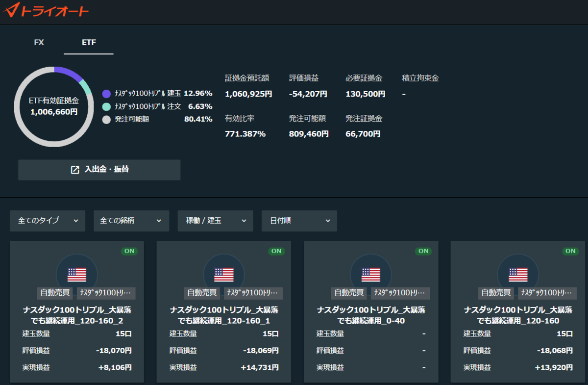Image resolution: width=588 pixels, height=385 pixels.
Task: Click the teal 注文 legend dot
Action: 106,106
